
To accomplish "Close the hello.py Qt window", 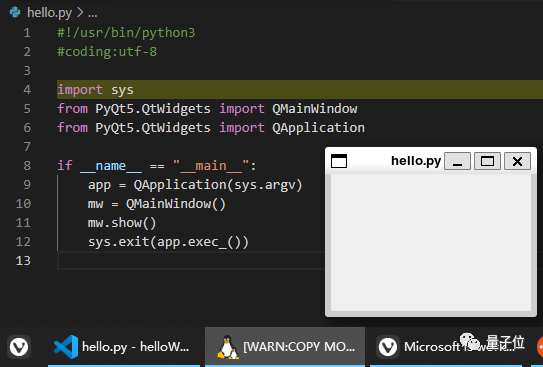I will (x=517, y=161).
